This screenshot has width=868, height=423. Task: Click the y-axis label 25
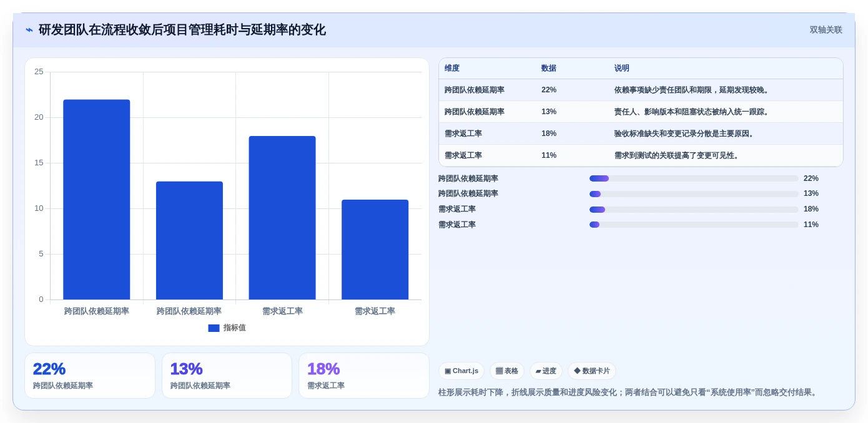tap(39, 72)
